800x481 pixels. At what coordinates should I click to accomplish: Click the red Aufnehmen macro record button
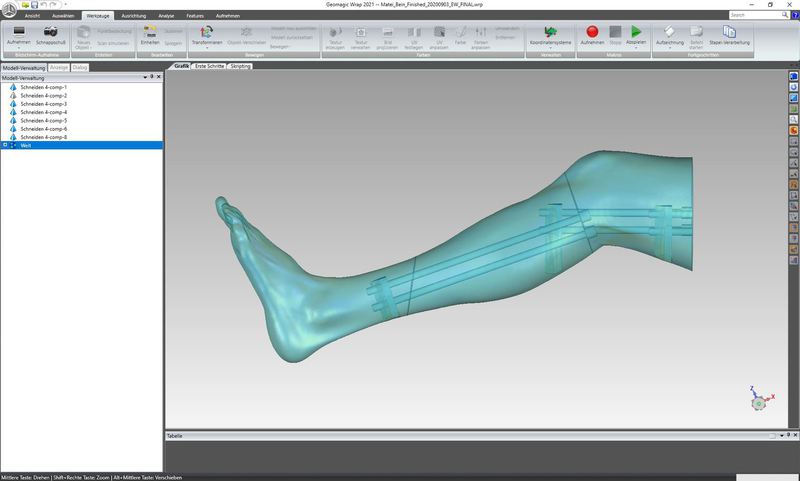click(592, 33)
